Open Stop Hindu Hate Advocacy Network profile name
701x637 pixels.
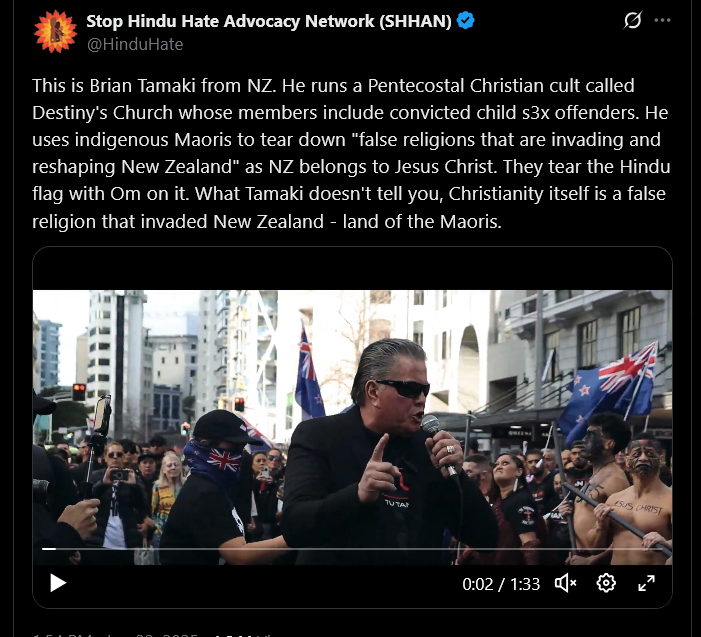269,21
